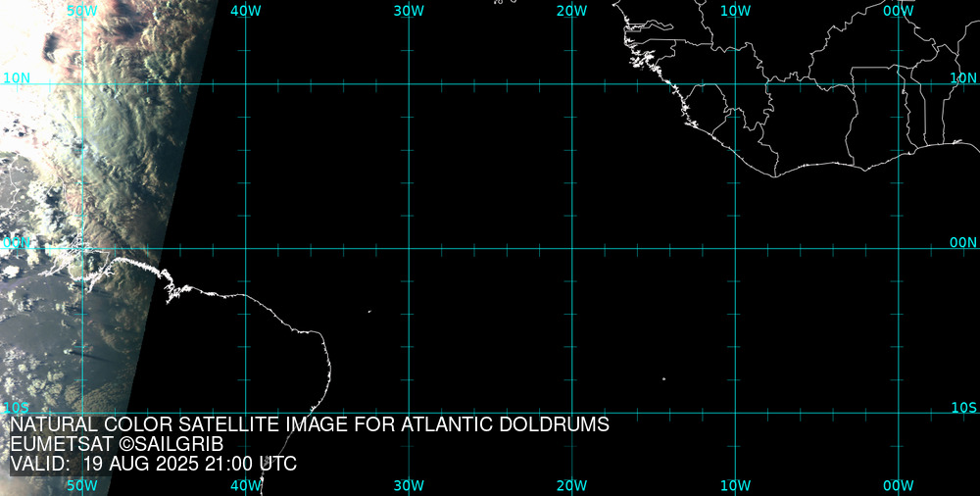Click the 50W label along the bottom edge
980x496 pixels.
pyautogui.click(x=82, y=485)
